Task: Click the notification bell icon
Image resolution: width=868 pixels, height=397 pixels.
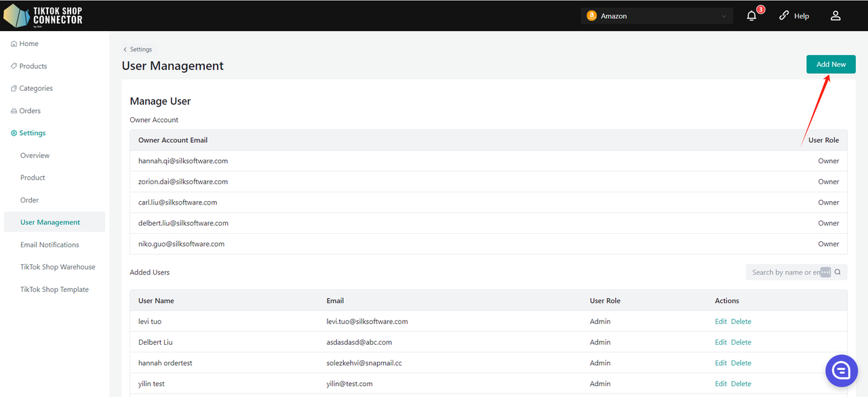Action: pyautogui.click(x=751, y=16)
